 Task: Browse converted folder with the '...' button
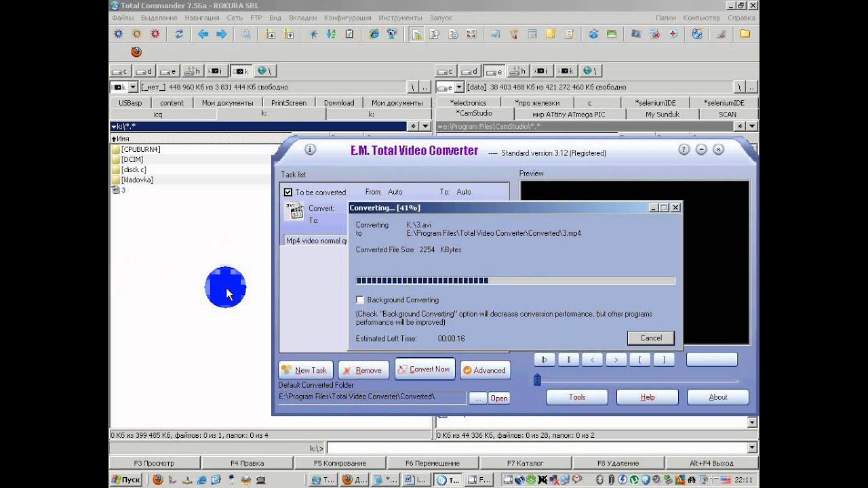click(477, 399)
